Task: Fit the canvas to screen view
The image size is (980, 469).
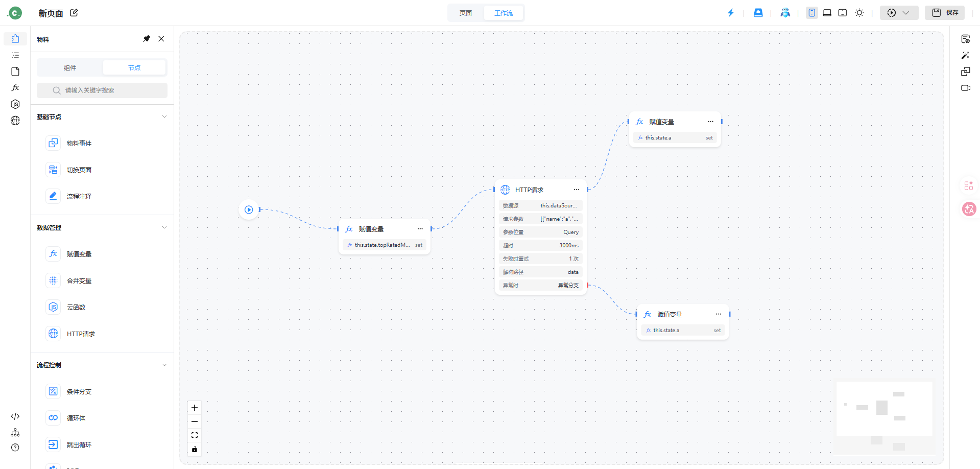Action: tap(195, 435)
